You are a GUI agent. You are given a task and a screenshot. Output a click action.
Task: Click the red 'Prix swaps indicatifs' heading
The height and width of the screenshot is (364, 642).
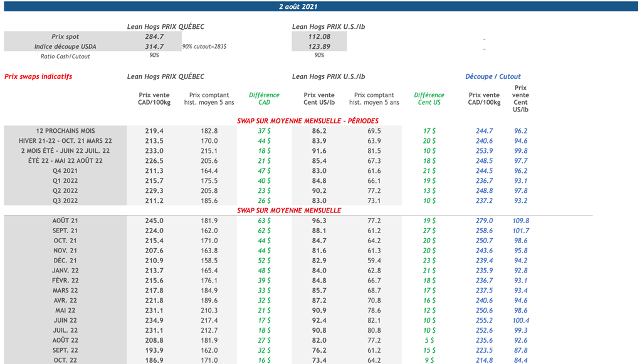click(38, 77)
